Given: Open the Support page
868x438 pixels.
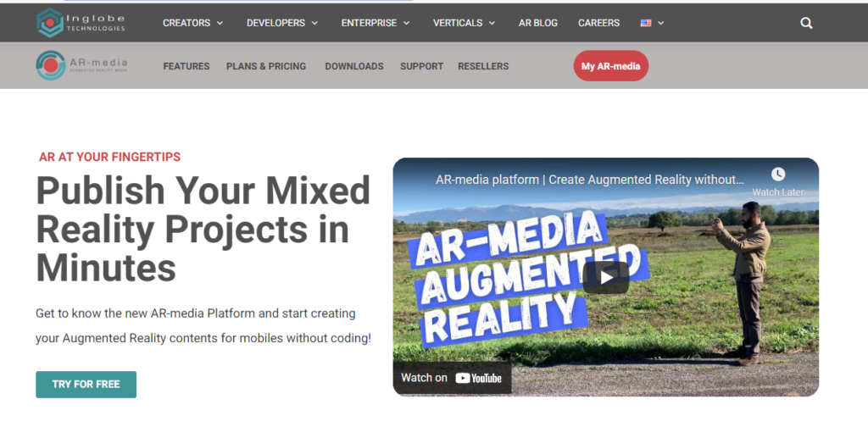Looking at the screenshot, I should (422, 66).
